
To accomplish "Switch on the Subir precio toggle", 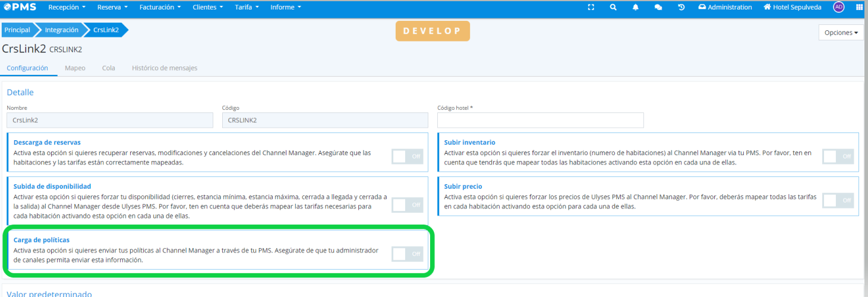I will click(x=838, y=200).
